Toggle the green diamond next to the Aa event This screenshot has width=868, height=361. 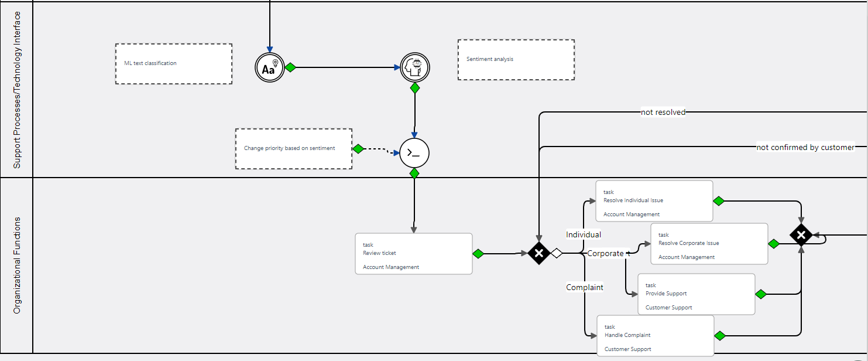coord(290,67)
